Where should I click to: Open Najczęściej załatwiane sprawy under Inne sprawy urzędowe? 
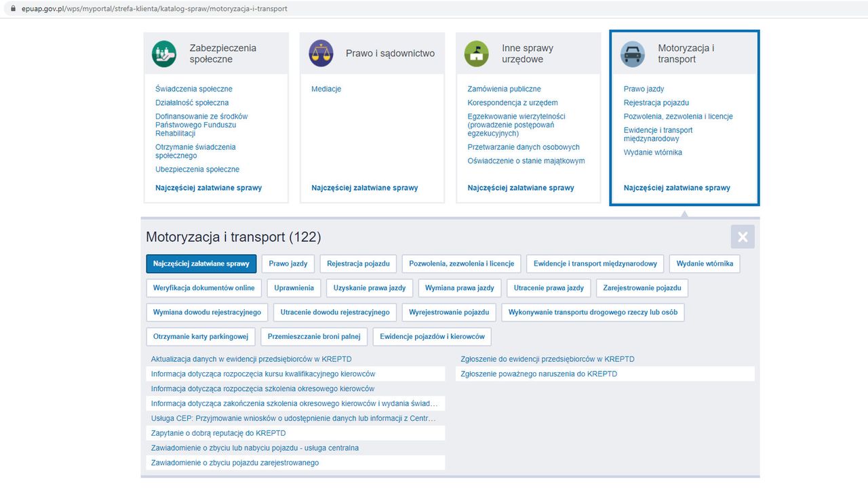point(521,188)
